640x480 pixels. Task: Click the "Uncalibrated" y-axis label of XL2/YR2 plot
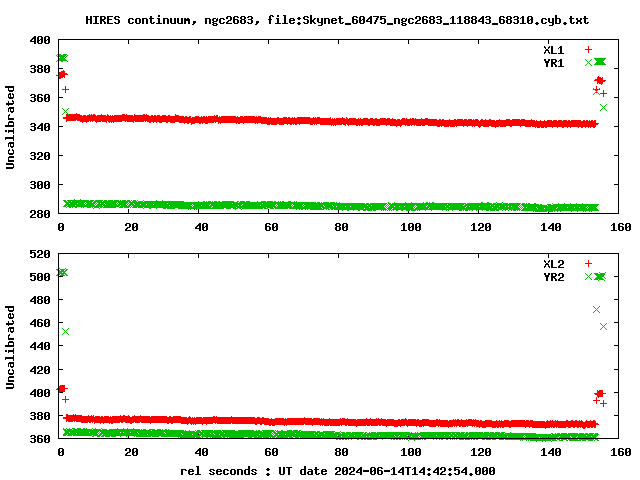pyautogui.click(x=10, y=347)
